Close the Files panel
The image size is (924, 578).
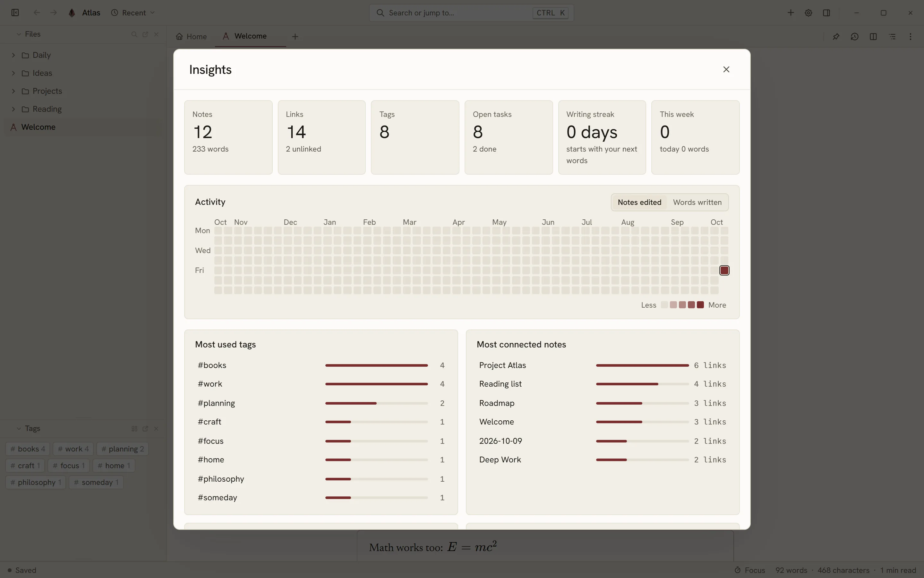pos(156,34)
